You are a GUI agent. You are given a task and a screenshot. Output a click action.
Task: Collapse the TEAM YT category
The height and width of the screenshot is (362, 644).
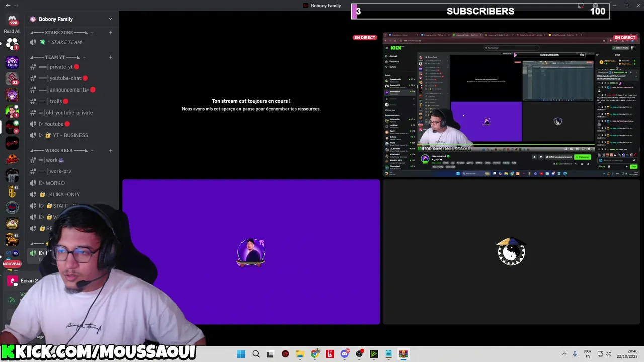(x=58, y=57)
